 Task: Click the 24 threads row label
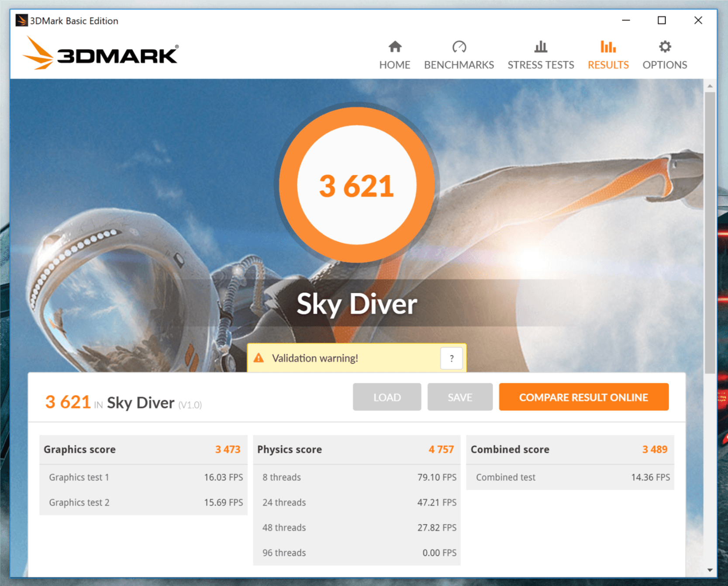point(284,503)
